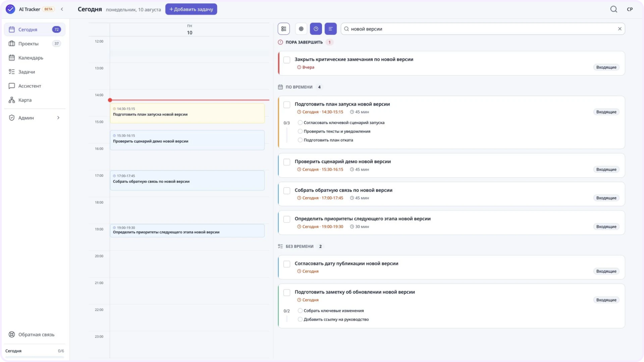Click the Сегодня 0/6 progress bar
644x362 pixels.
point(35,357)
